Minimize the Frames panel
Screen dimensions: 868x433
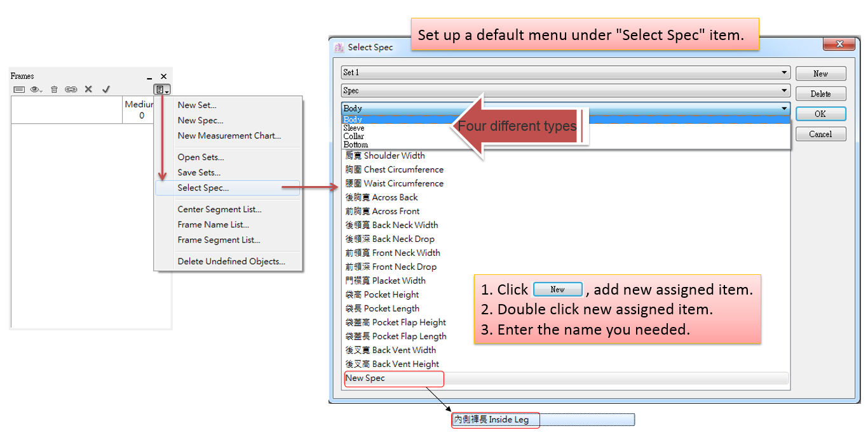click(x=149, y=76)
